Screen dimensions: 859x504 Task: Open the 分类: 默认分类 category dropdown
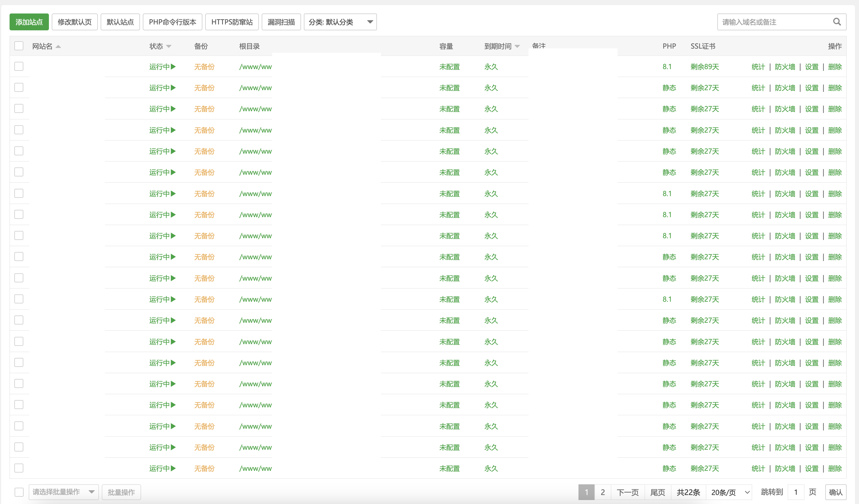(x=340, y=21)
